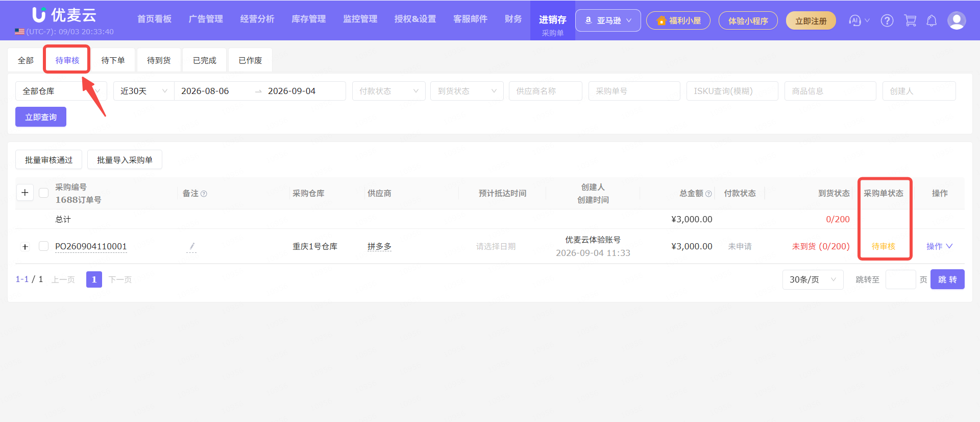
Task: Open the 客服邮件 menu
Action: 470,19
